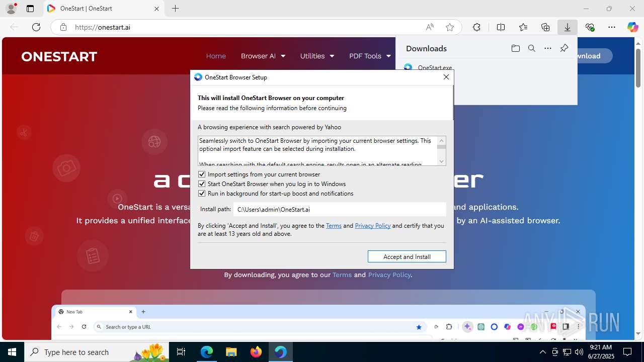Open the Home menu item

(x=216, y=56)
